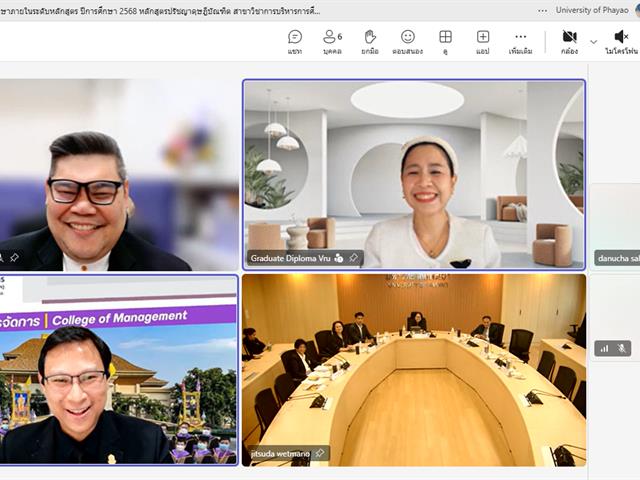Select the Graduate Diploma Vru video tile
This screenshot has height=480, width=640.
coord(414,175)
